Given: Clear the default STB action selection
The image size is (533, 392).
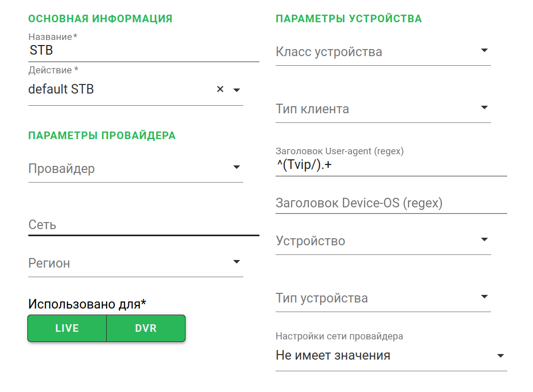Looking at the screenshot, I should tap(220, 90).
